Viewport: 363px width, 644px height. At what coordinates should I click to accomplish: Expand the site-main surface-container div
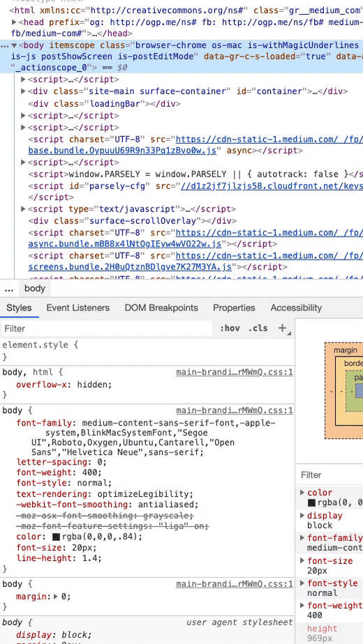coord(24,91)
